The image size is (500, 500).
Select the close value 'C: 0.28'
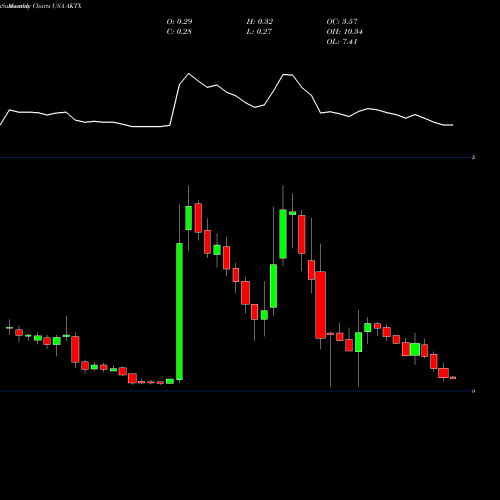pyautogui.click(x=179, y=32)
